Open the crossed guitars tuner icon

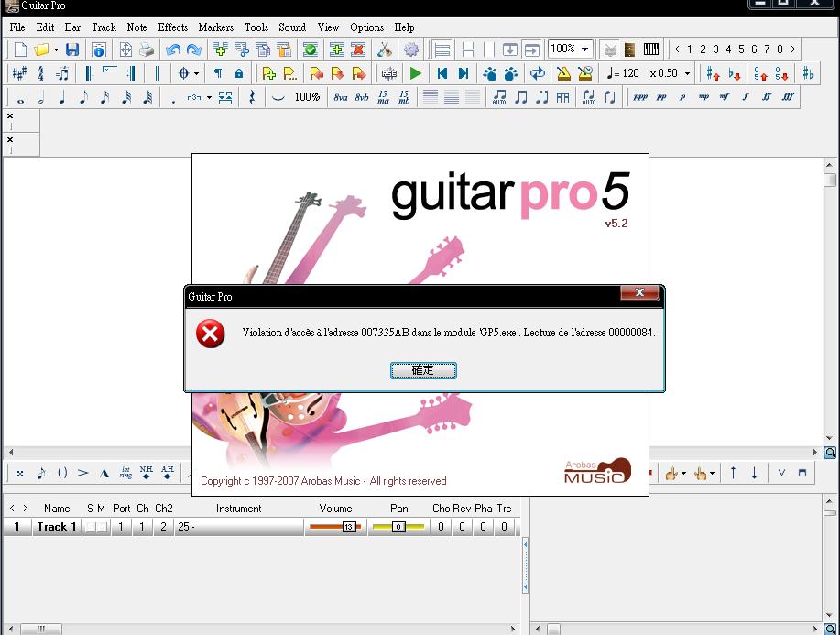point(384,49)
